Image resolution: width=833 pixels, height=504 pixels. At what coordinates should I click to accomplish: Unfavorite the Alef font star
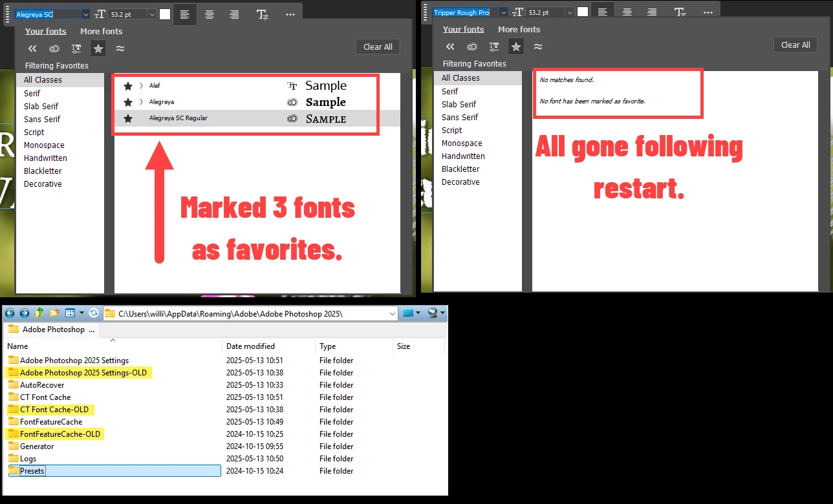coord(128,85)
